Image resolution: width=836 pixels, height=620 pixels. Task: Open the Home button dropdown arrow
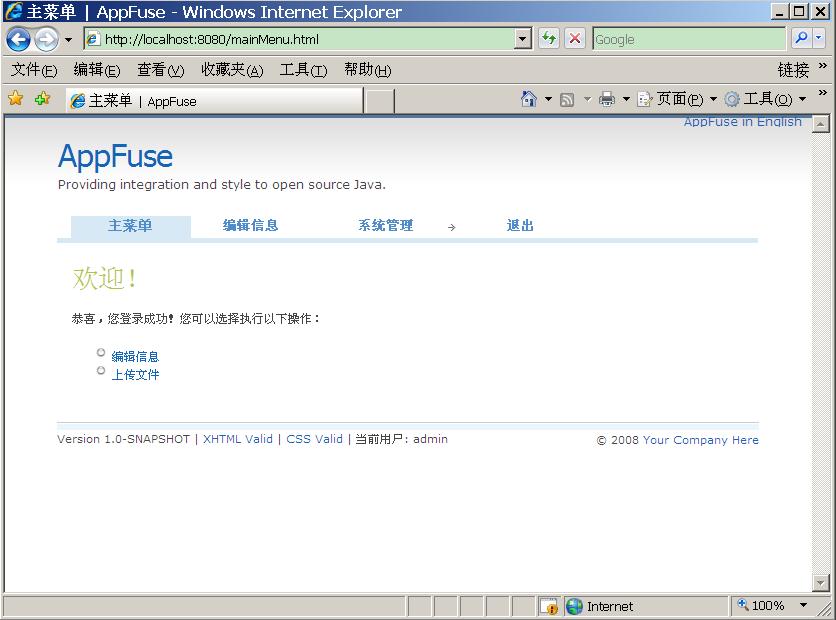click(548, 99)
